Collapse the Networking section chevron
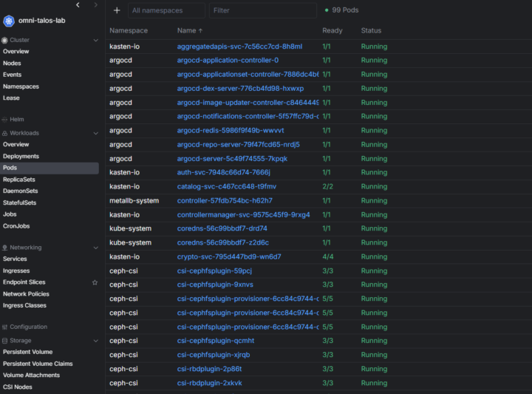This screenshot has height=394, width=532. [x=95, y=248]
